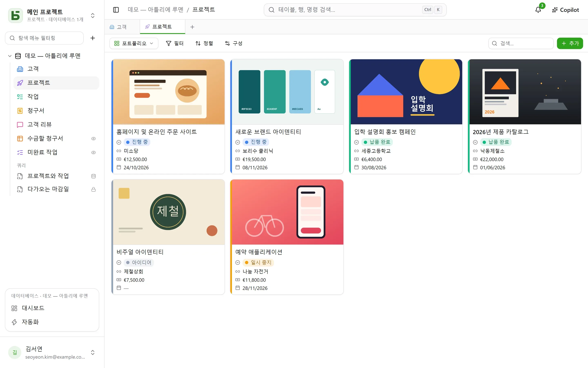
Task: Expand status chevron on 홈페이지 card
Action: (119, 142)
